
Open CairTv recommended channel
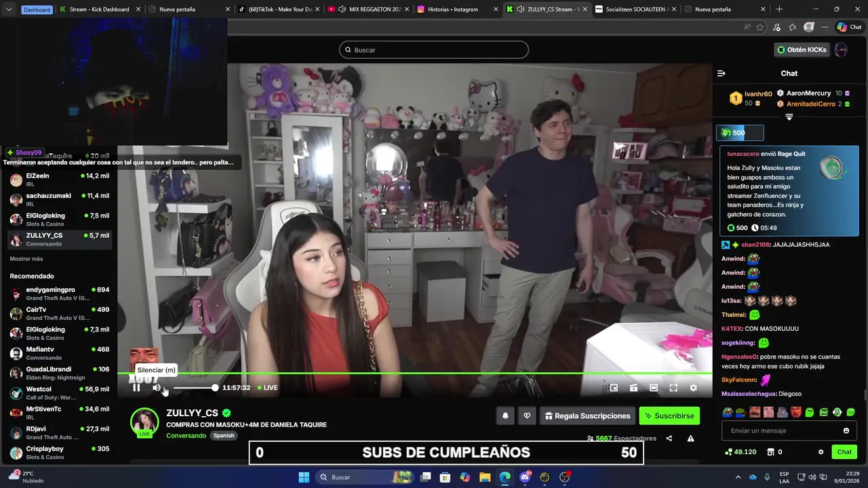[60, 313]
